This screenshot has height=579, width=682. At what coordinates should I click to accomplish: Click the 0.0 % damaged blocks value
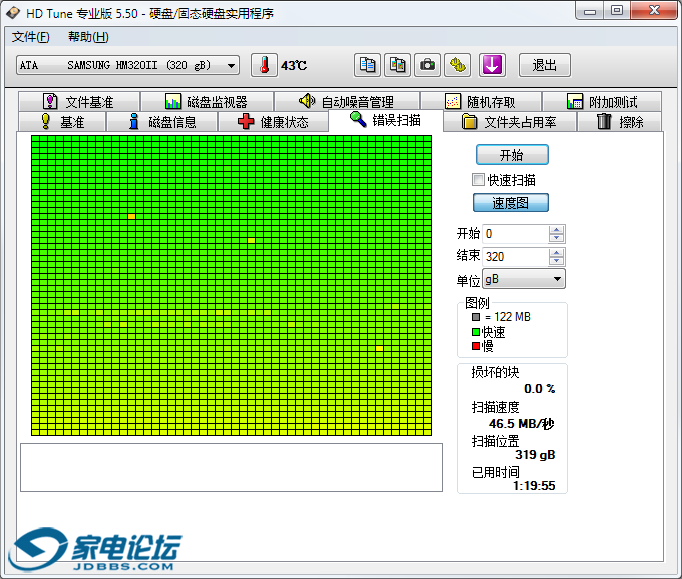(539, 388)
